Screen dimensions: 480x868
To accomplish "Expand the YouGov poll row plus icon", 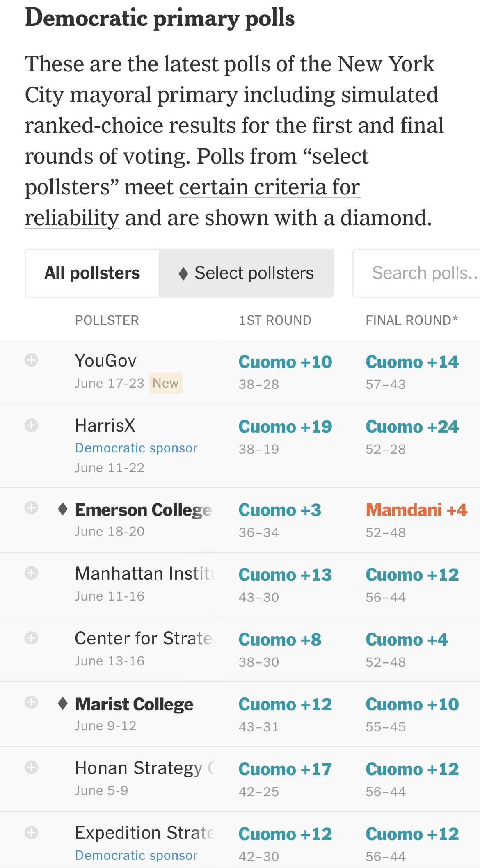I will (x=31, y=360).
